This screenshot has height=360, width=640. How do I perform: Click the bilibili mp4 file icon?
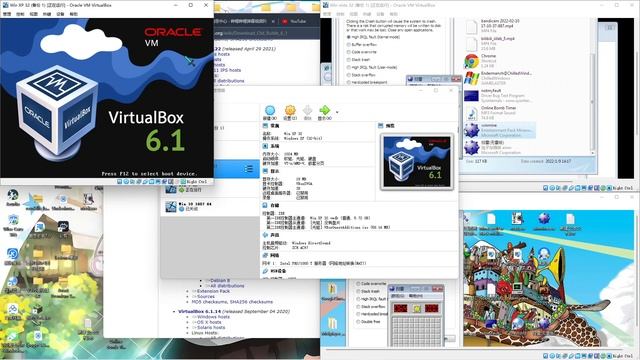pos(471,43)
